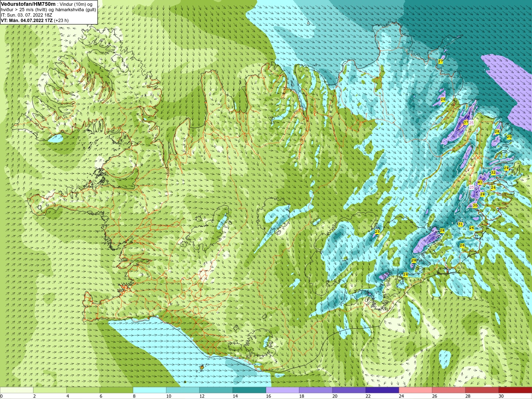Click the yellow gust label 37
The image size is (532, 399).
(x=466, y=123)
